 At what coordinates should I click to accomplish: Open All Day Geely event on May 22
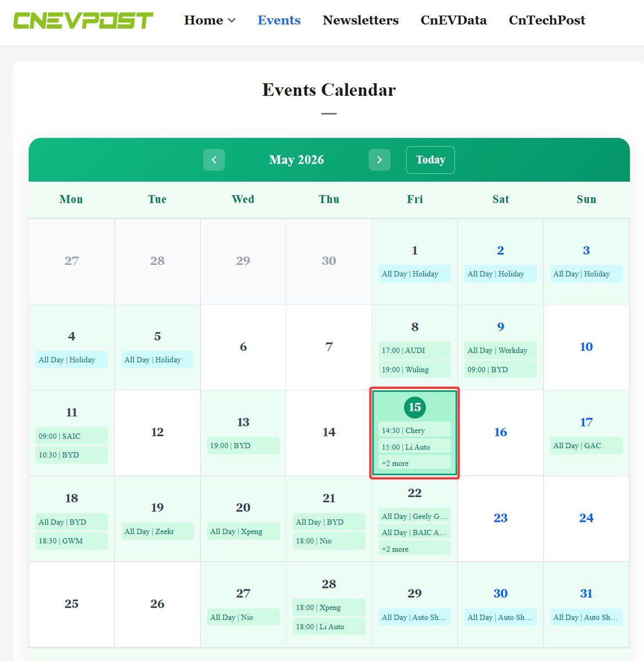[x=414, y=516]
